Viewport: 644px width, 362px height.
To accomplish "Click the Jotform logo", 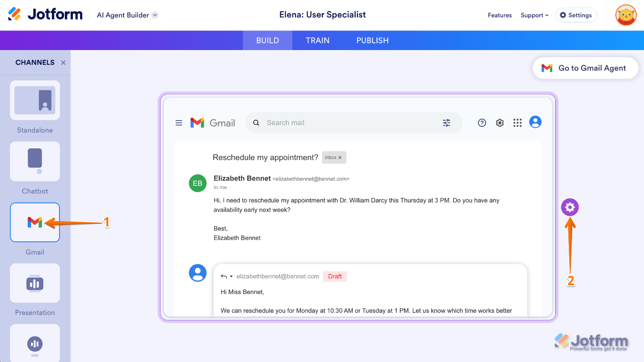I will point(46,15).
